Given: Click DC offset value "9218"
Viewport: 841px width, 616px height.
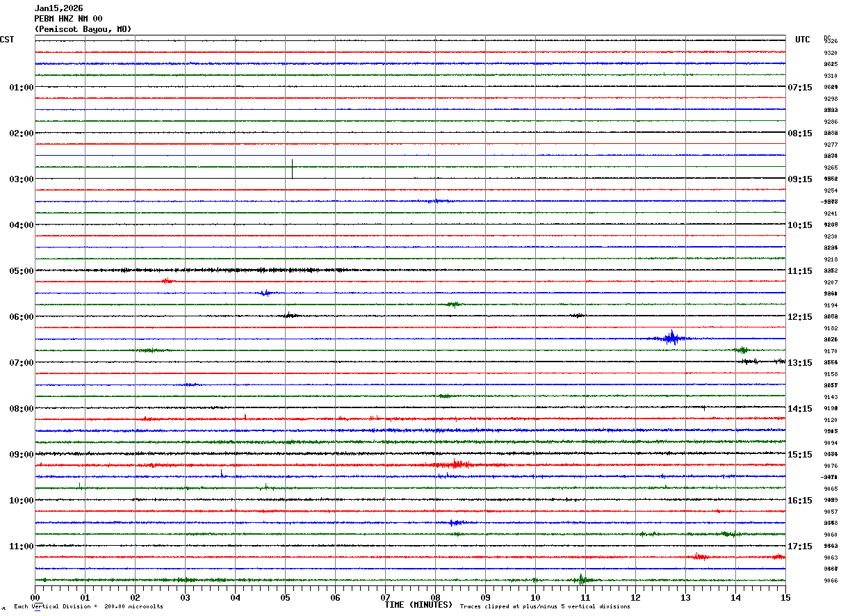Looking at the screenshot, I should point(831,259).
